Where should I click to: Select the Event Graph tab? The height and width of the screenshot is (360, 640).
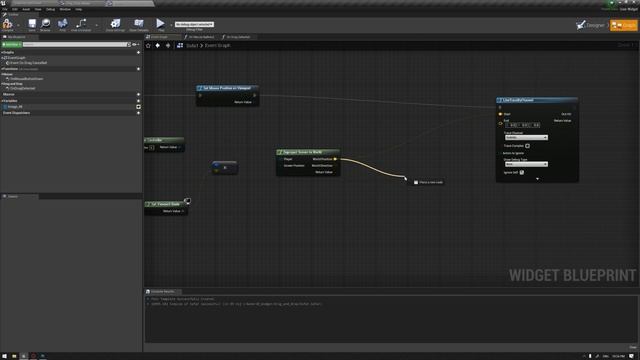(x=162, y=37)
